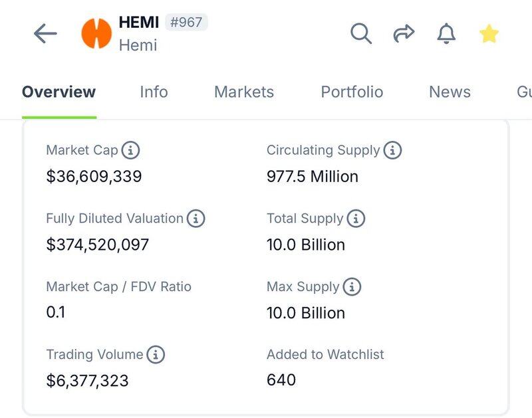Go back using the left arrow
The height and width of the screenshot is (418, 532).
pyautogui.click(x=45, y=33)
